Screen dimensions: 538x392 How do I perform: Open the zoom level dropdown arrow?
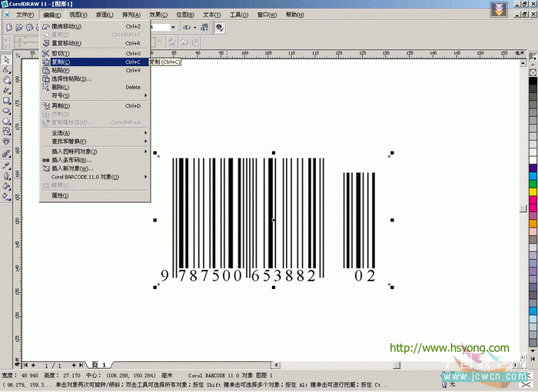click(x=173, y=27)
